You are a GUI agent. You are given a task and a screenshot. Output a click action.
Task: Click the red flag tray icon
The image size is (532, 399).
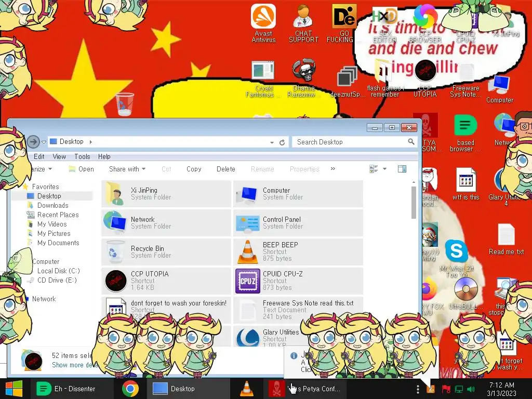coord(446,389)
